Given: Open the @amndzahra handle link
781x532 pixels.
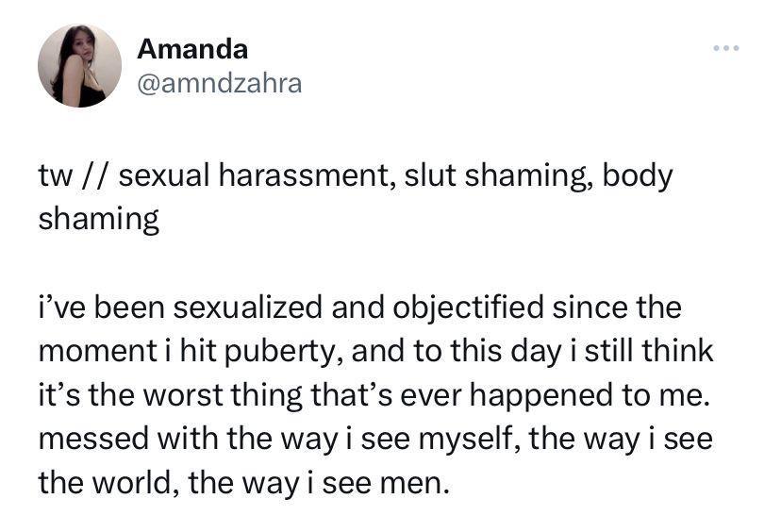Looking at the screenshot, I should click(x=219, y=83).
